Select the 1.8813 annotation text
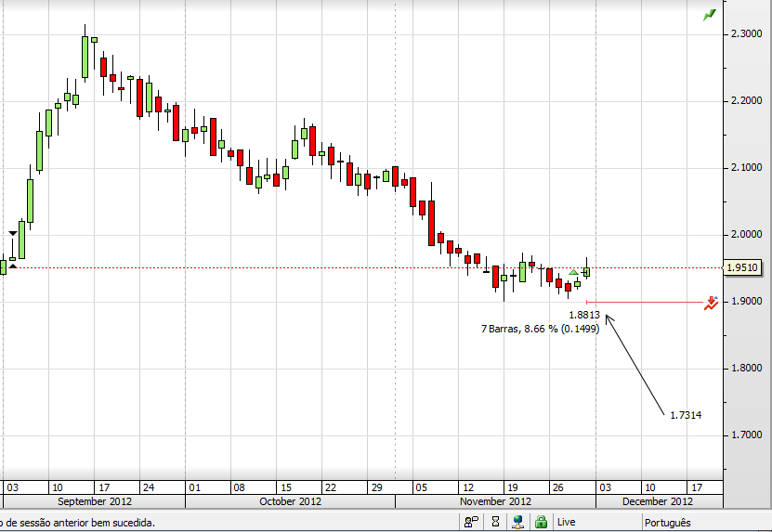Image resolution: width=772 pixels, height=532 pixels. pos(584,315)
